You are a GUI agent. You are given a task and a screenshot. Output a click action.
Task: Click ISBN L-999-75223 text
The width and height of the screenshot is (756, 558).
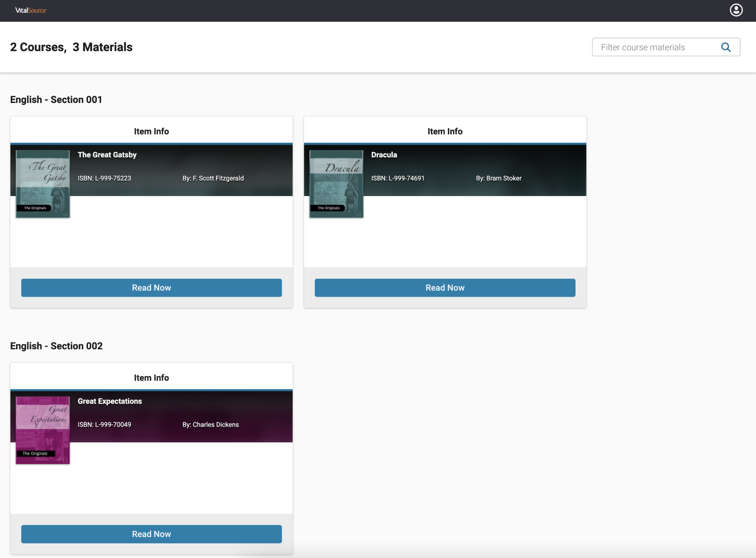click(x=104, y=178)
